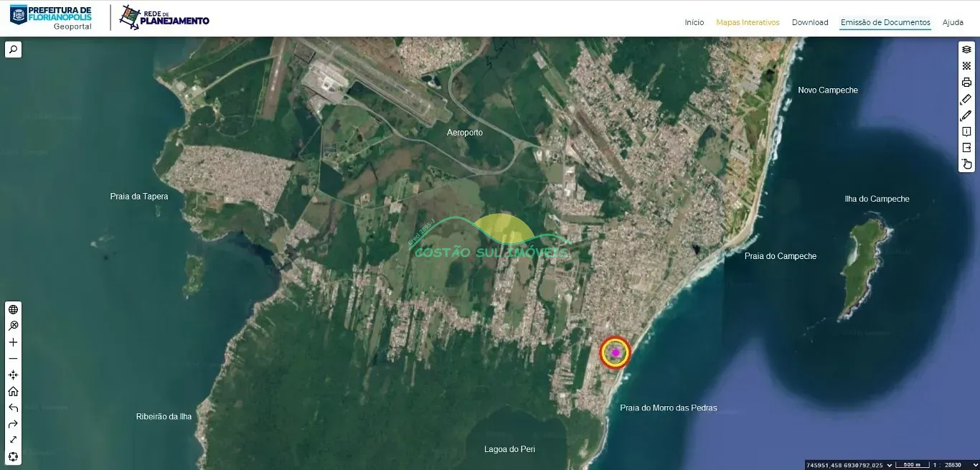
Task: Click the Prefeitura de Florianópolis Geoportal logo
Action: tap(51, 17)
